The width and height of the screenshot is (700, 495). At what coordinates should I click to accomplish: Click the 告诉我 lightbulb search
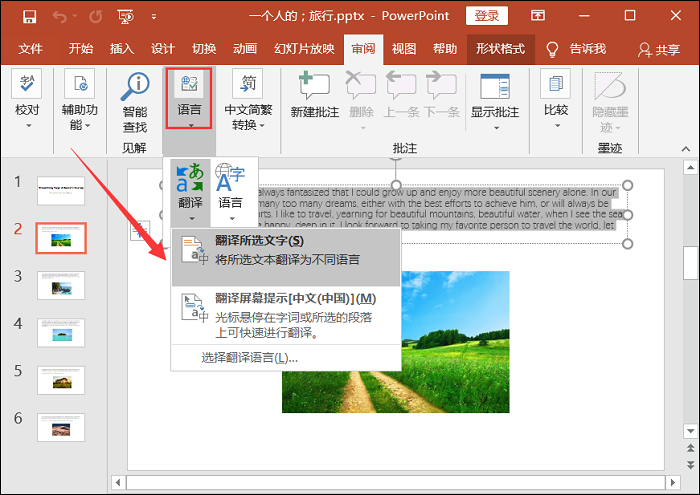[576, 49]
